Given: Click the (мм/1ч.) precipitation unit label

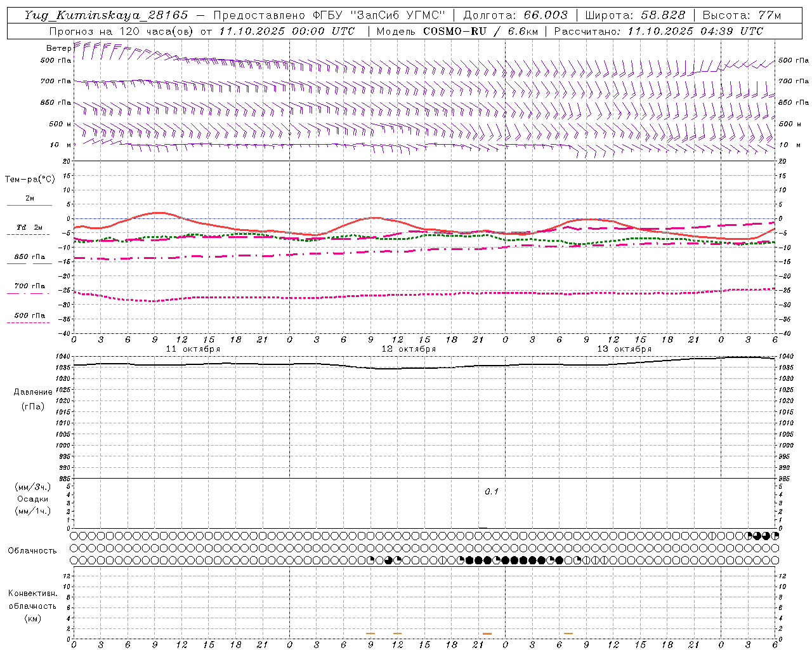Looking at the screenshot, I should (x=33, y=511).
